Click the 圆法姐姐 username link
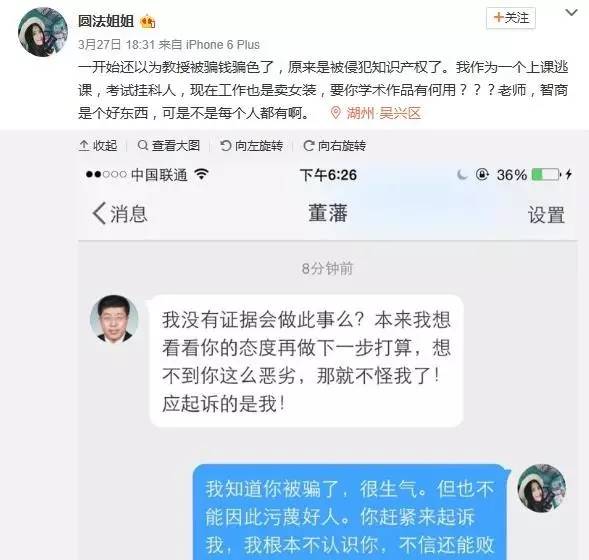 [106, 21]
